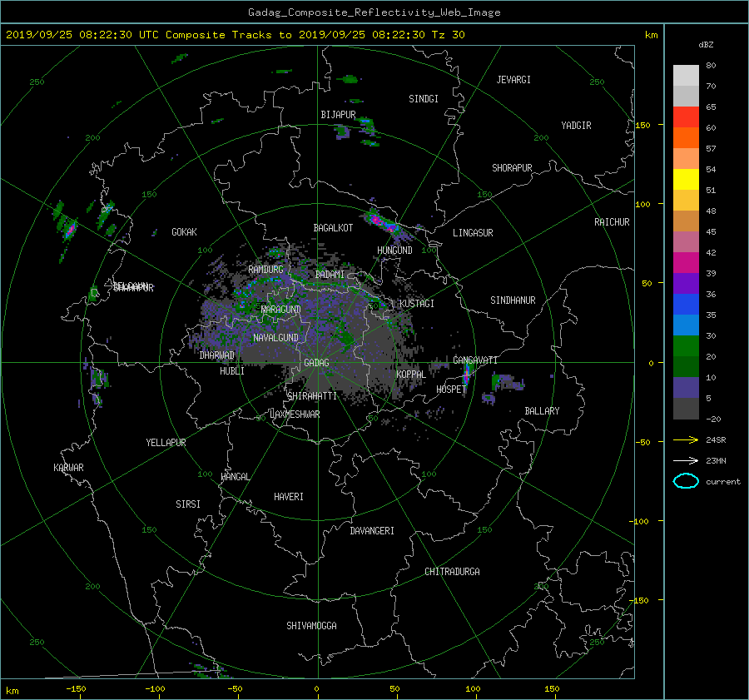Select the SHORAPUR label
Viewport: 749px width, 700px height.
512,168
